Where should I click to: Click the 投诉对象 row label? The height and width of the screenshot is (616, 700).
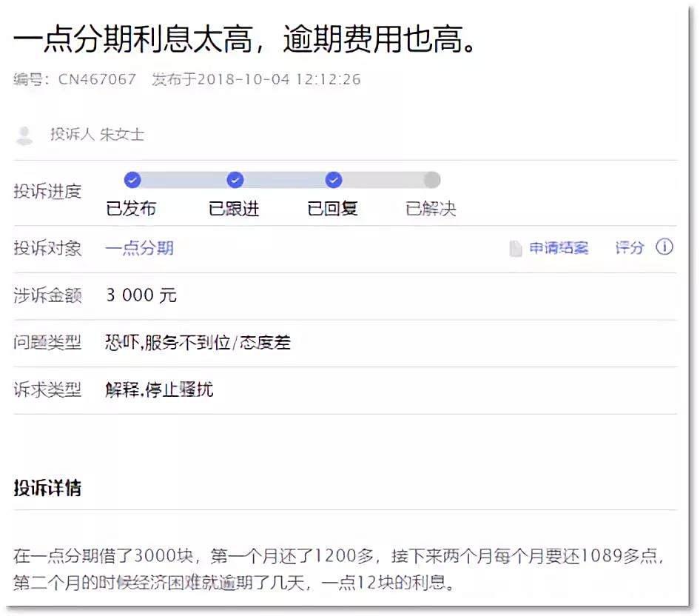pos(47,248)
